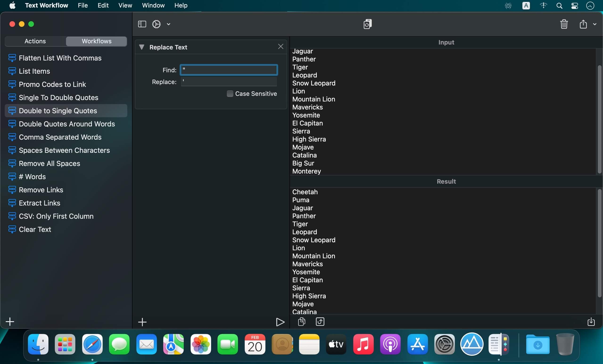
Task: Enable the Case Sensitive checkbox
Action: [x=230, y=94]
